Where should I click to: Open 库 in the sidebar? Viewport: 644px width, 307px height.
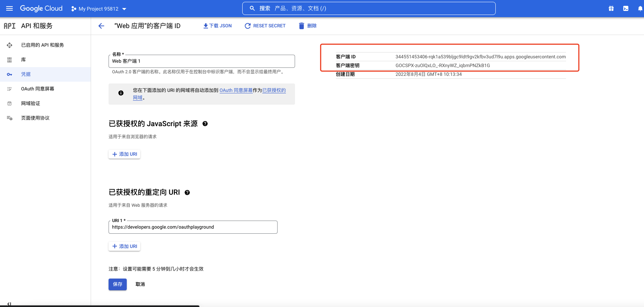tap(23, 60)
